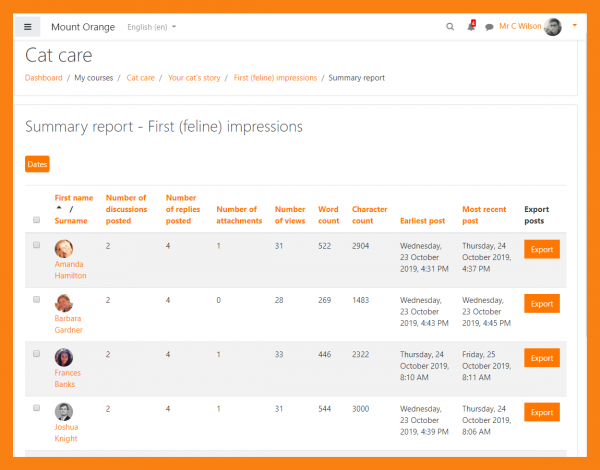Click Barbara Gardner's profile picture
This screenshot has height=470, width=600.
pos(64,304)
